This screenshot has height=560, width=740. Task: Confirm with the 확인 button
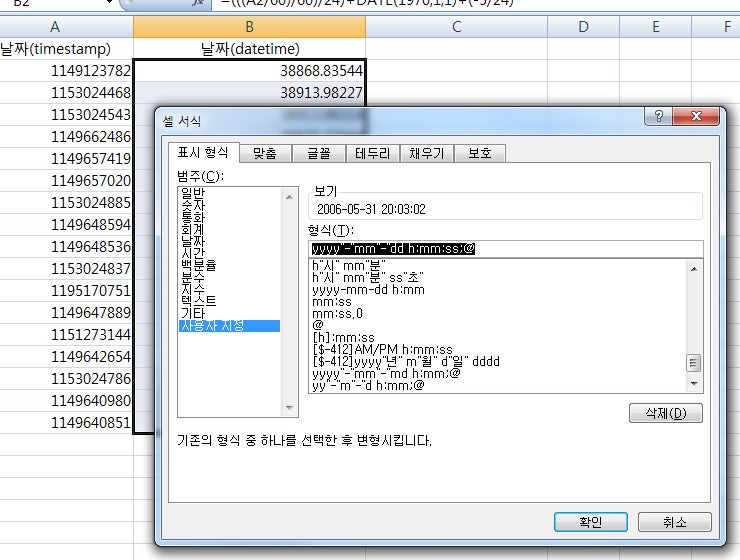[590, 522]
